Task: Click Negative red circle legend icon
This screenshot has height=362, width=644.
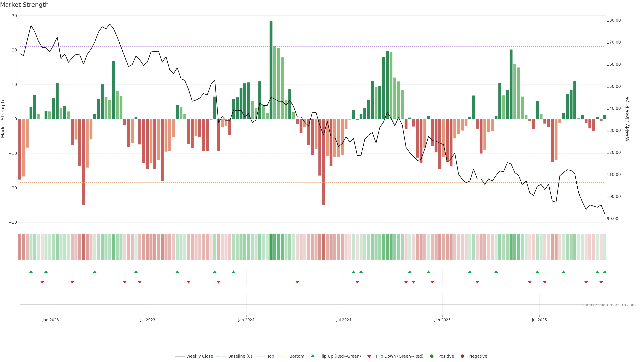Action: (x=462, y=356)
